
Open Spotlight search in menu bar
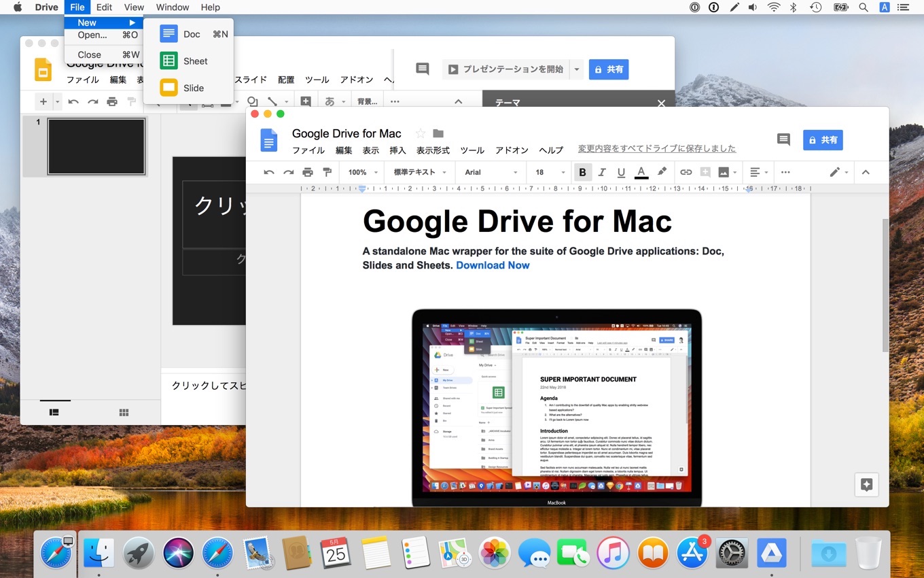pos(864,7)
